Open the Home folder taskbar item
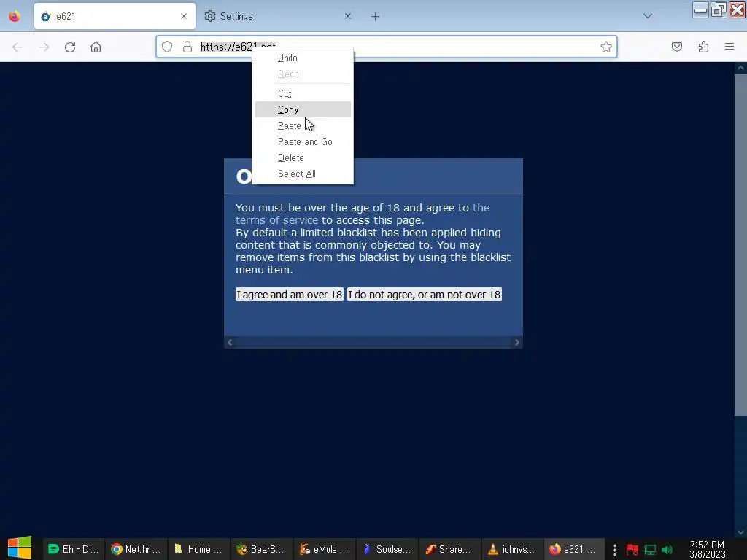The image size is (747, 560). click(x=198, y=549)
